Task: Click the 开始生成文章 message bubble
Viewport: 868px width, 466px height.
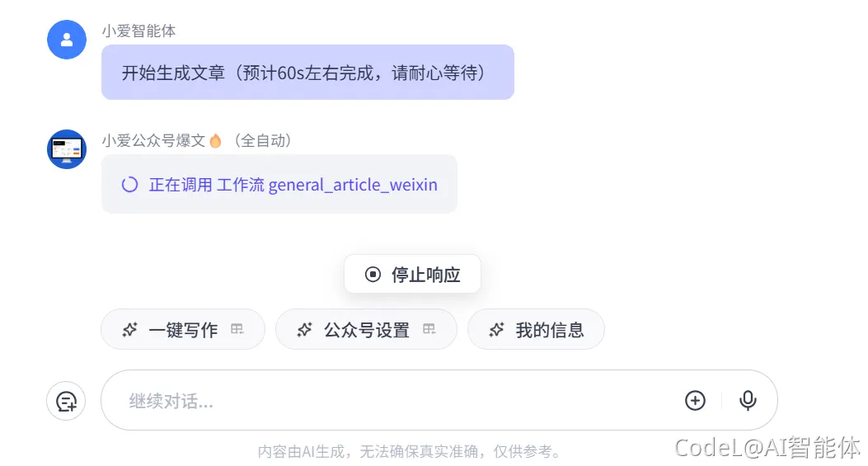Action: click(x=307, y=73)
